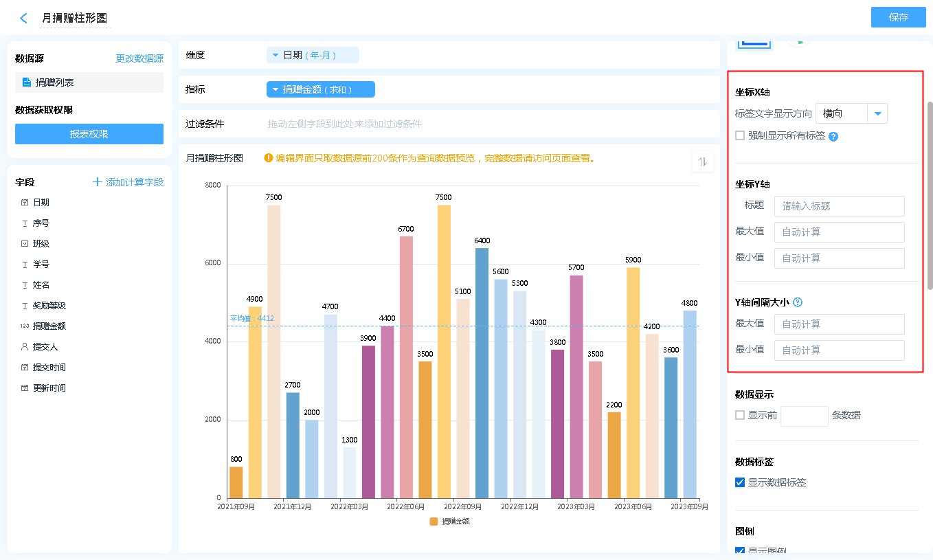
Task: Click the 更改数据源 link
Action: [139, 59]
